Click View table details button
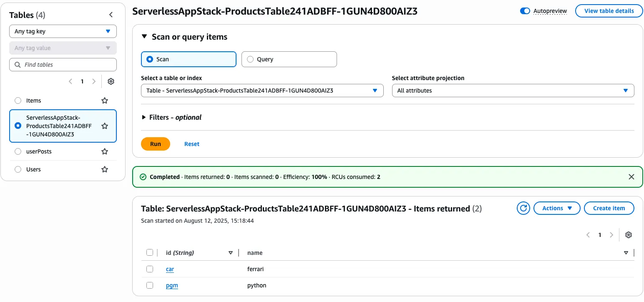The width and height of the screenshot is (644, 302). pyautogui.click(x=609, y=11)
